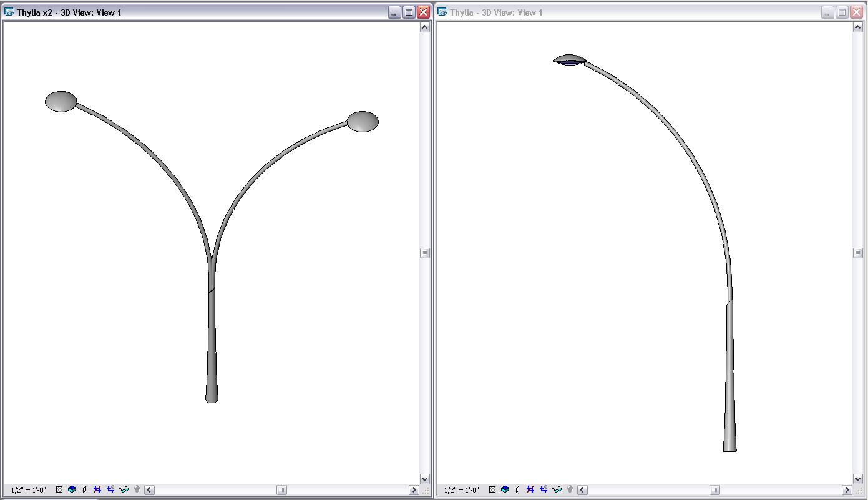This screenshot has height=500, width=868.
Task: Toggle shadows in the Thylia view
Action: click(518, 490)
